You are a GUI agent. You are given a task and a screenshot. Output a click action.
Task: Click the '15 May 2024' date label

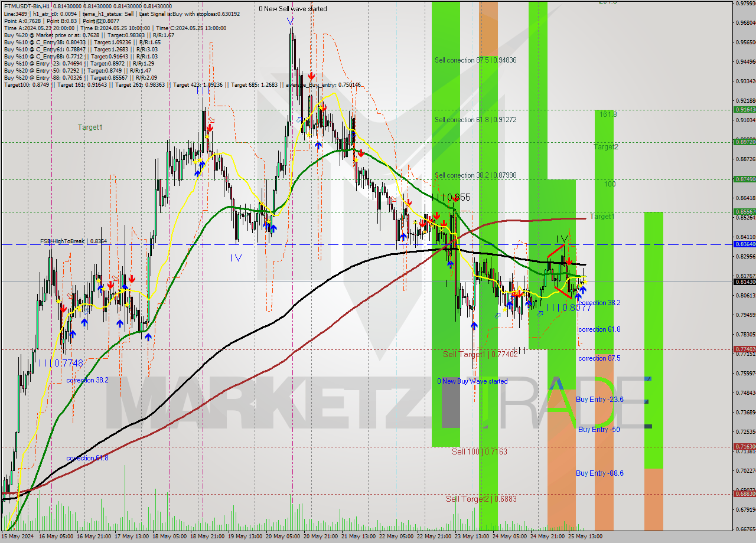tap(17, 537)
